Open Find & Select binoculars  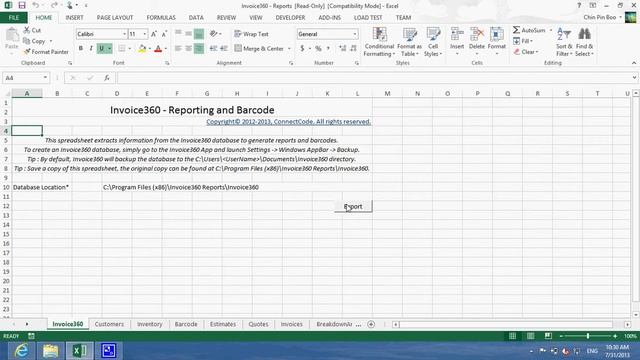click(x=584, y=42)
